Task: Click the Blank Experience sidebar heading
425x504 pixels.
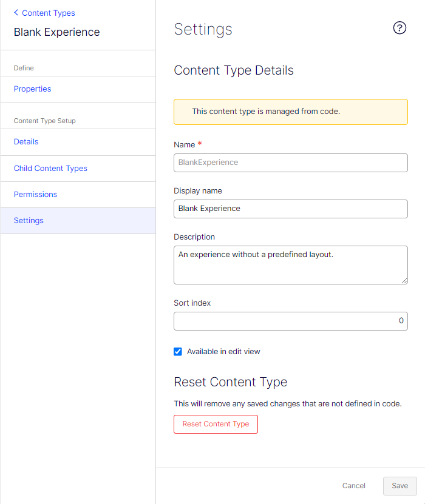Action: pyautogui.click(x=57, y=32)
